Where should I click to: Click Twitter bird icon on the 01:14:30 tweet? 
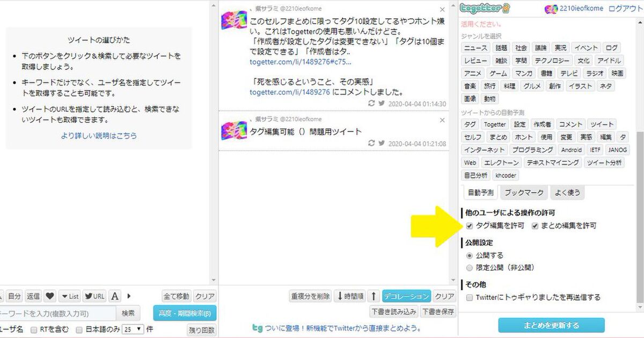(382, 103)
